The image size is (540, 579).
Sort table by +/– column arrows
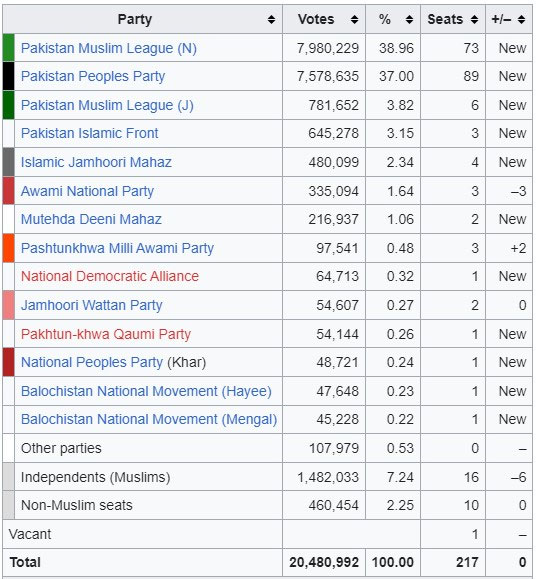click(521, 19)
